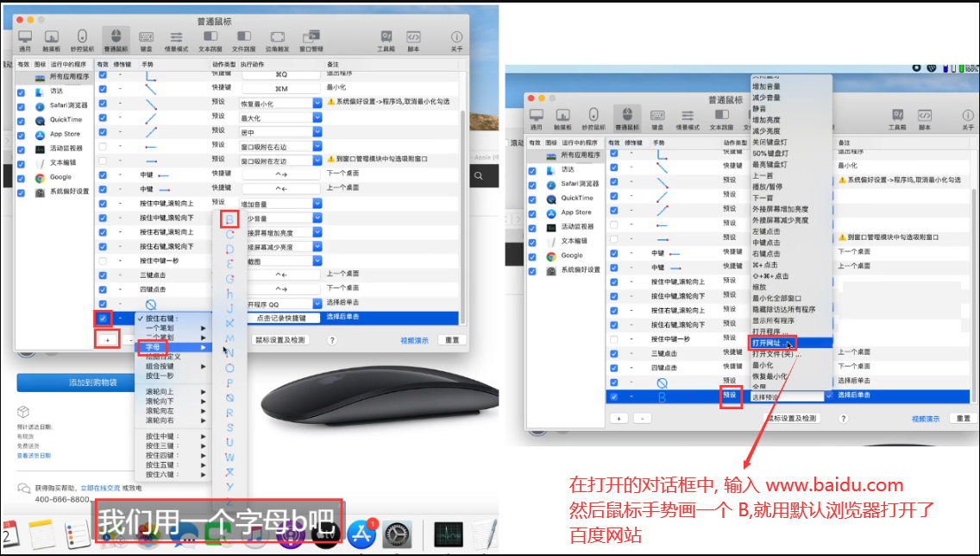
Task: Toggle 系统偏好设置 checkbox in left window
Action: (x=22, y=193)
